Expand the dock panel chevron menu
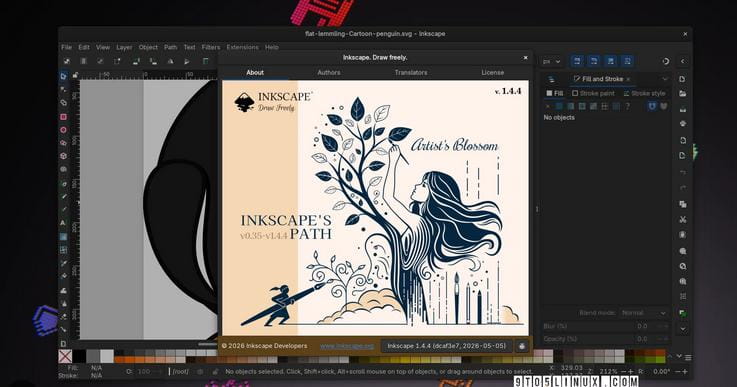737x387 pixels. (x=665, y=79)
